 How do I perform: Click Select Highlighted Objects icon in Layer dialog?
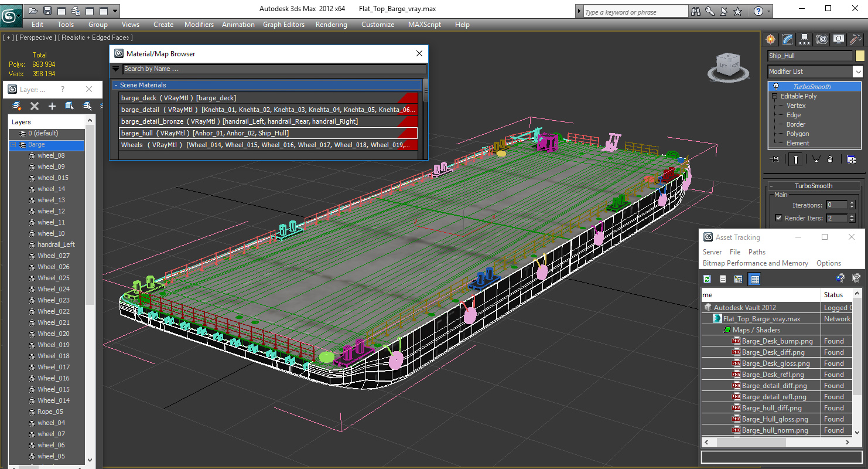click(x=70, y=106)
